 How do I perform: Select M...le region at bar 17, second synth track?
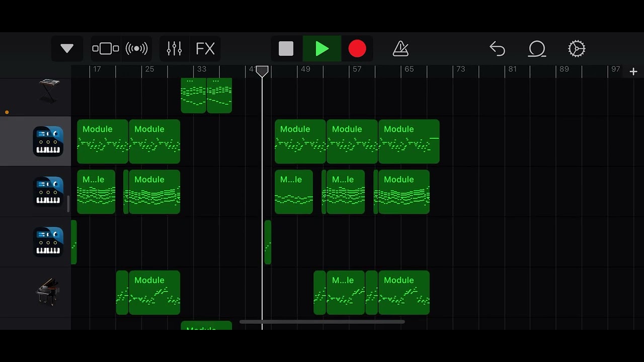coord(96,192)
